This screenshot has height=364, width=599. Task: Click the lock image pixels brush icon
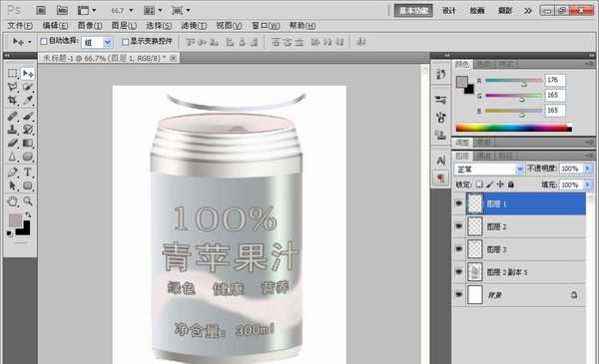[x=490, y=184]
